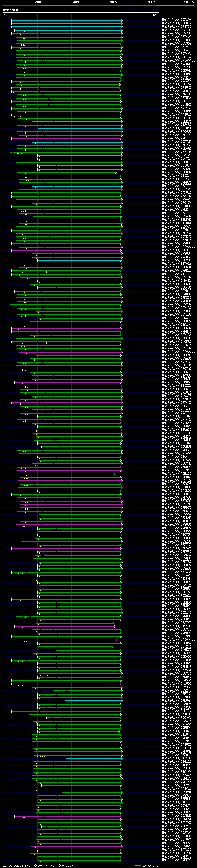The image size is (197, 868).
Task: Open hit UniRef100_P93705
Action: pos(177,833)
